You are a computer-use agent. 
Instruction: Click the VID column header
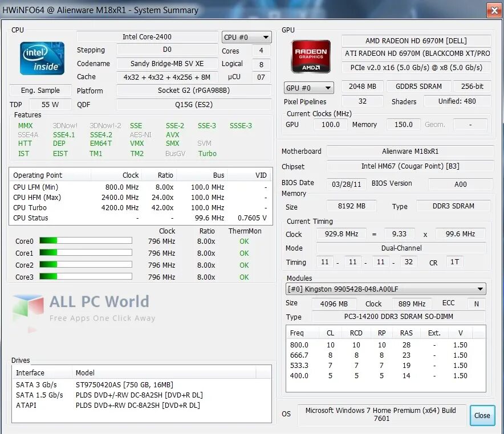pos(249,175)
